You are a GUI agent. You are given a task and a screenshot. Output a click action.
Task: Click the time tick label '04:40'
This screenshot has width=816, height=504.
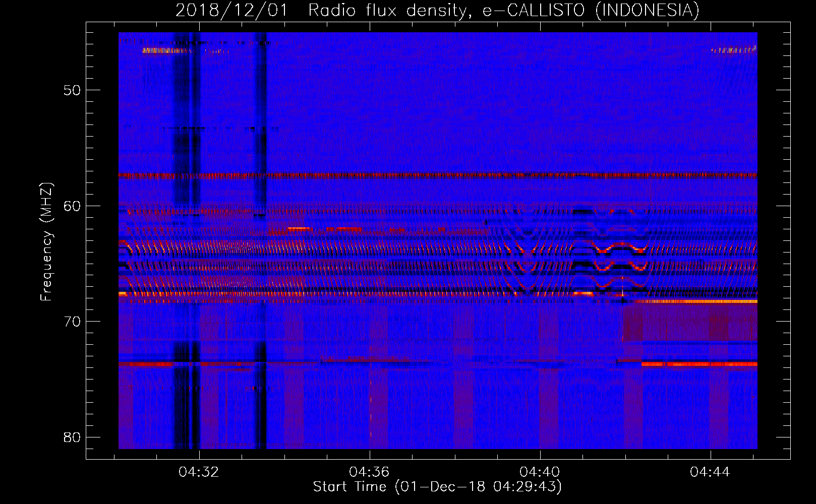pos(540,472)
